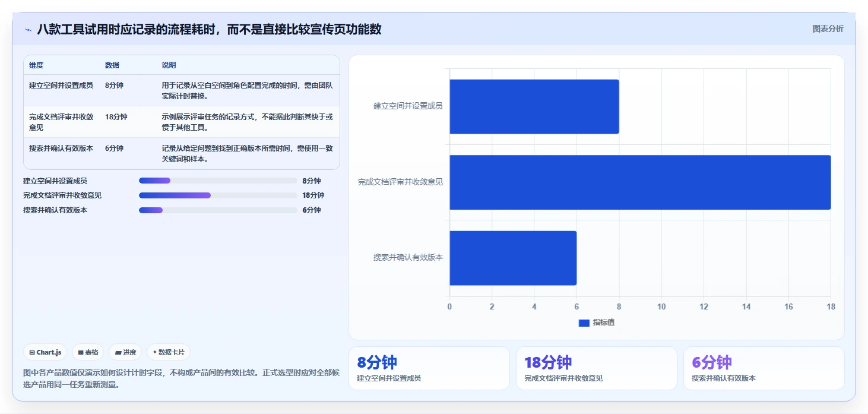This screenshot has width=868, height=414.
Task: Click the 18分钟 value beside the progress bar
Action: (313, 195)
